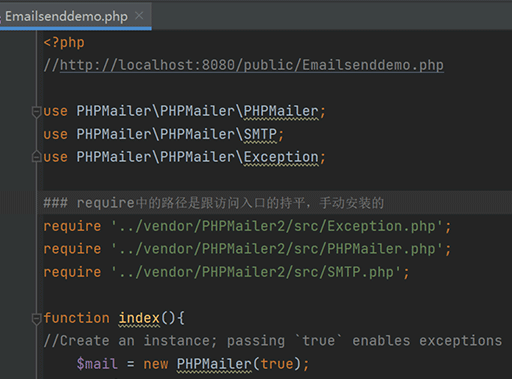Screen dimensions: 512x379
Task: Click the $mail variable
Action: click(97, 364)
